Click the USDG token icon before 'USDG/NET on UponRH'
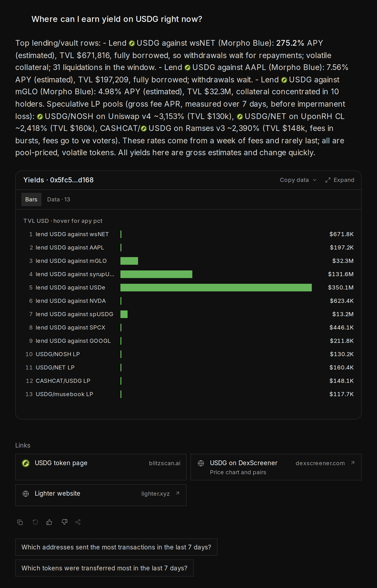 [x=240, y=116]
